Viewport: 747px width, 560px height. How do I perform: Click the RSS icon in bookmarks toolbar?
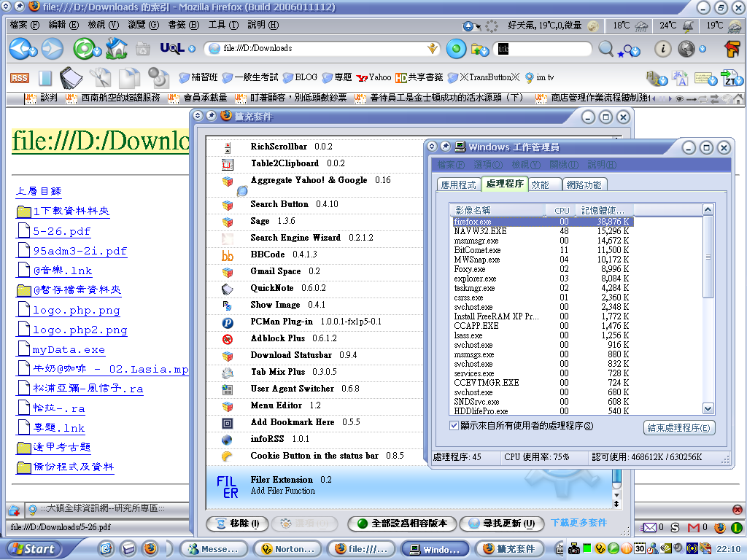click(20, 77)
